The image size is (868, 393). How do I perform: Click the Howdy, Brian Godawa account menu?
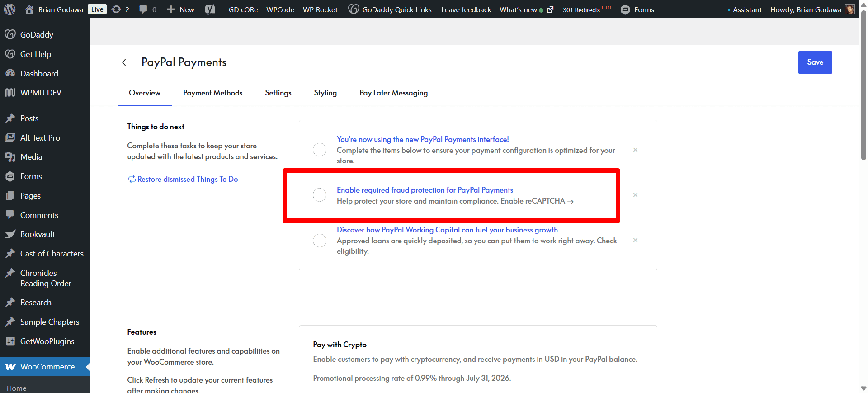coord(812,9)
